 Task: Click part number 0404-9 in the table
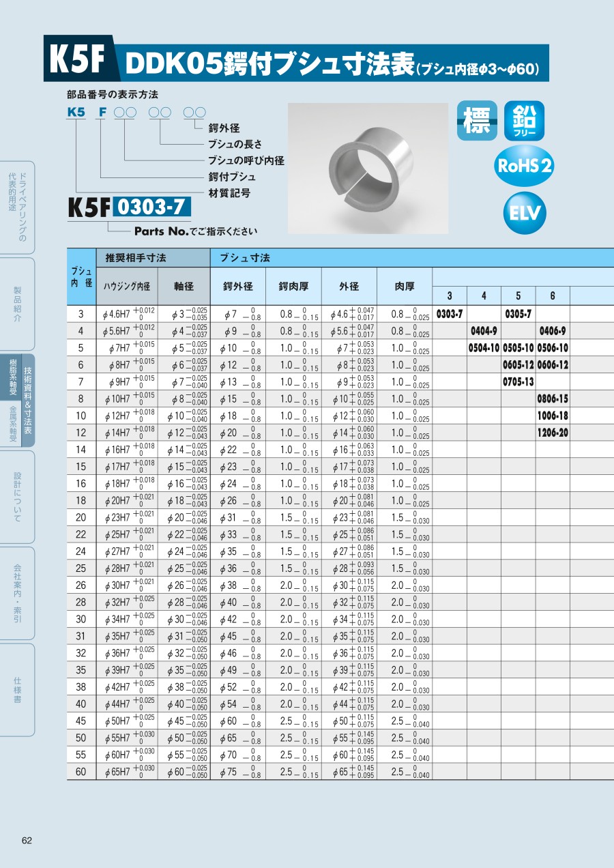484,331
